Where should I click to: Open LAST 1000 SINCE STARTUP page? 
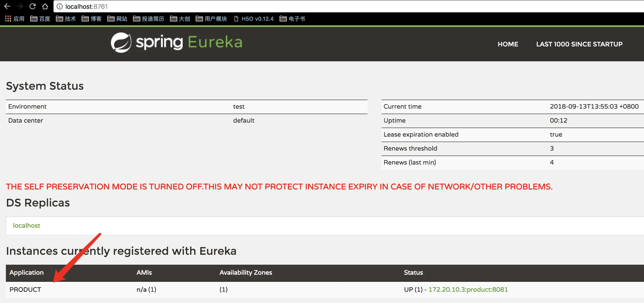tap(579, 44)
